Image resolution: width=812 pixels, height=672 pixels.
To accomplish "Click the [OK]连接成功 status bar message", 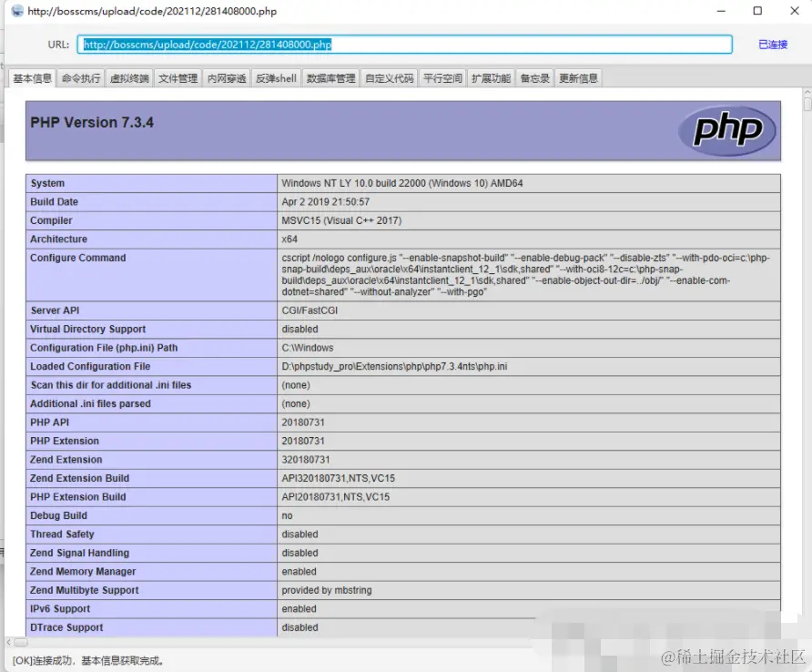I will tap(88, 661).
